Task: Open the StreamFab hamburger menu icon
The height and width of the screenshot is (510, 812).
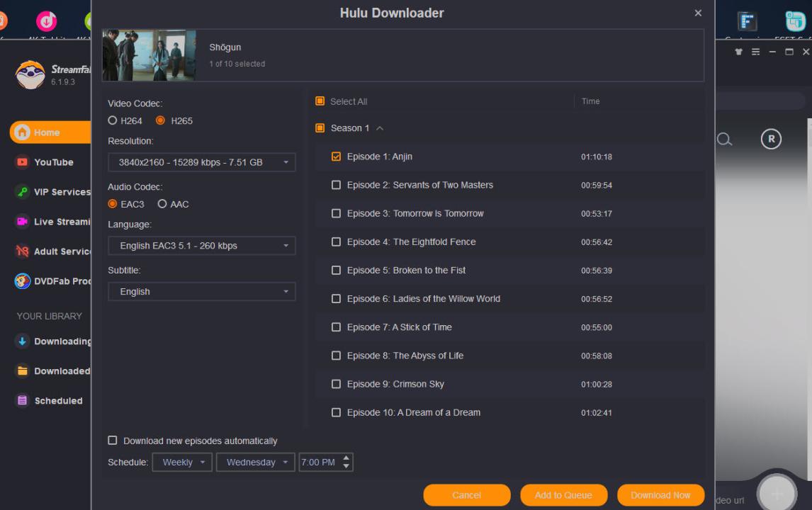Action: (755, 52)
